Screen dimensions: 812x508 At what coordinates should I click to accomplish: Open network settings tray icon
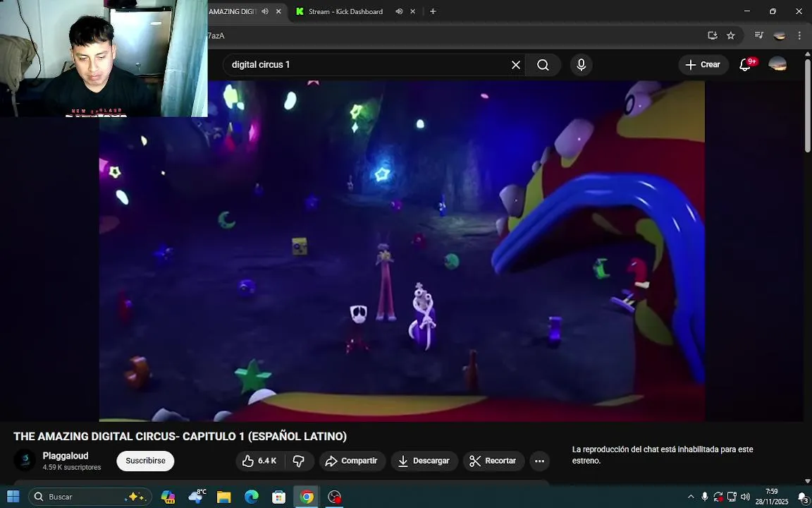pyautogui.click(x=732, y=497)
